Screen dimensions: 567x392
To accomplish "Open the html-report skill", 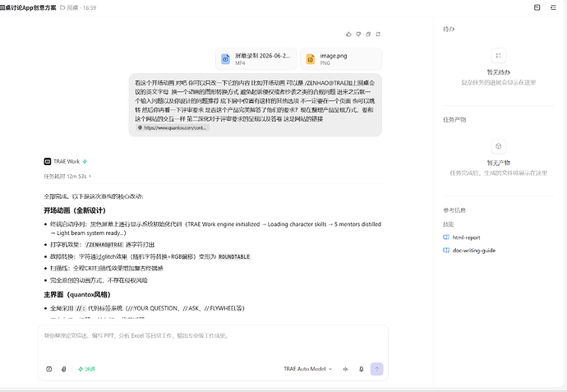I will [462, 238].
